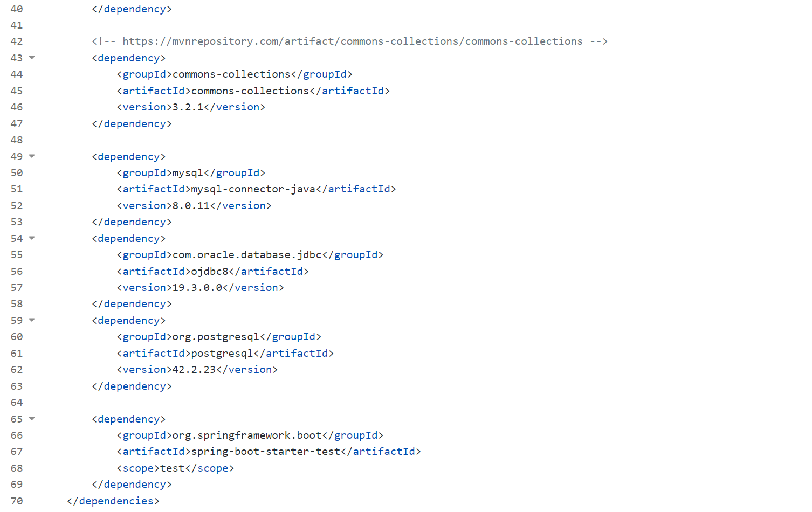Click the 42.2.23 version value

tap(194, 370)
